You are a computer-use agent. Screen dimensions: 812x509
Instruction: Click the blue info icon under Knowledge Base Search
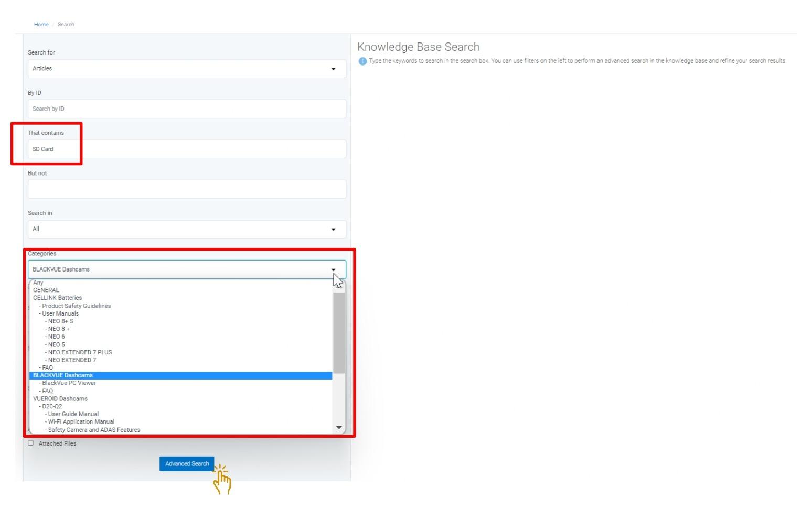[x=362, y=61]
